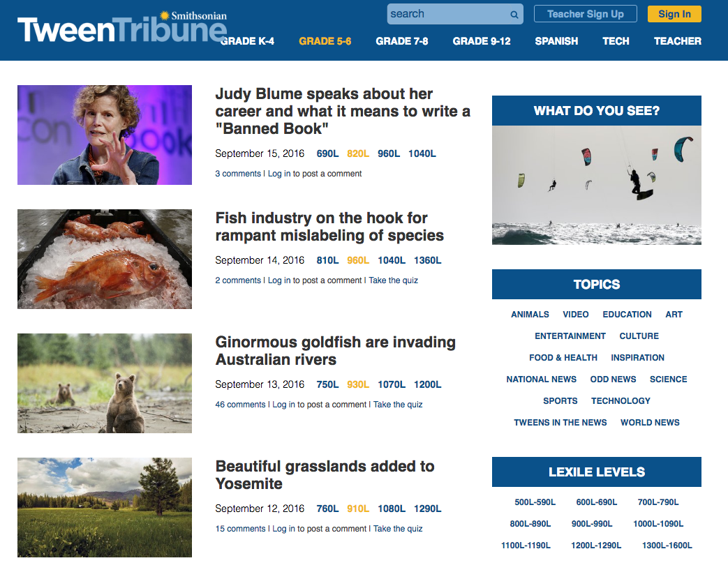View the 46 comments link

240,405
